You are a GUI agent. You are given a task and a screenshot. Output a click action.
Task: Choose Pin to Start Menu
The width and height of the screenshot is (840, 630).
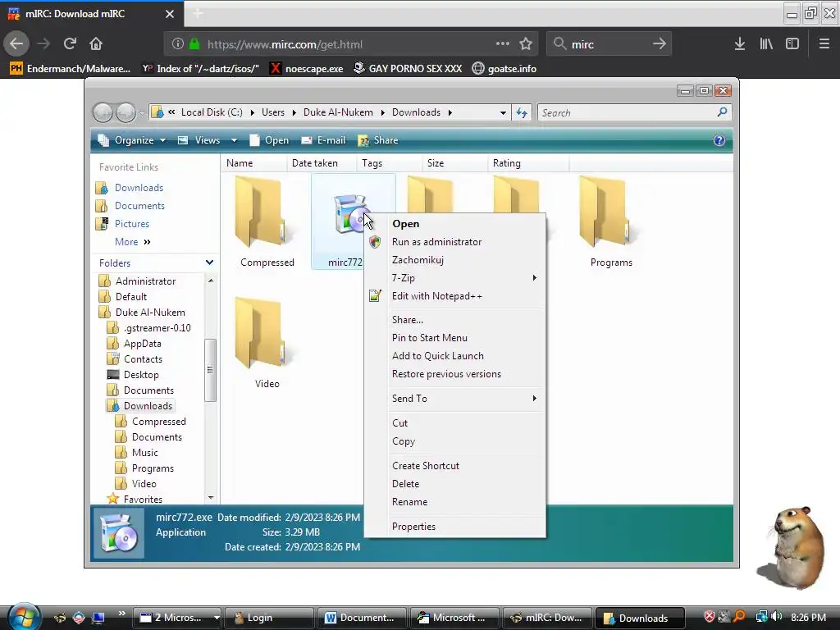[x=454, y=338]
